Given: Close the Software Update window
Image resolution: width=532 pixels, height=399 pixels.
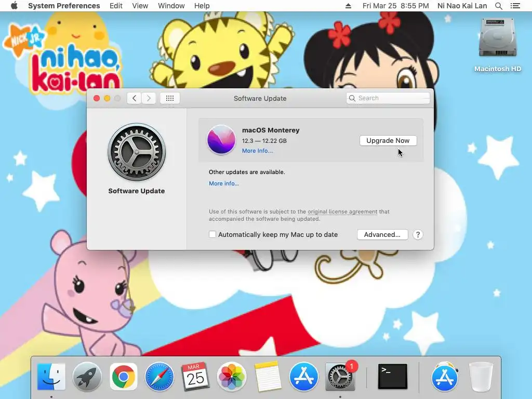Looking at the screenshot, I should click(x=97, y=98).
